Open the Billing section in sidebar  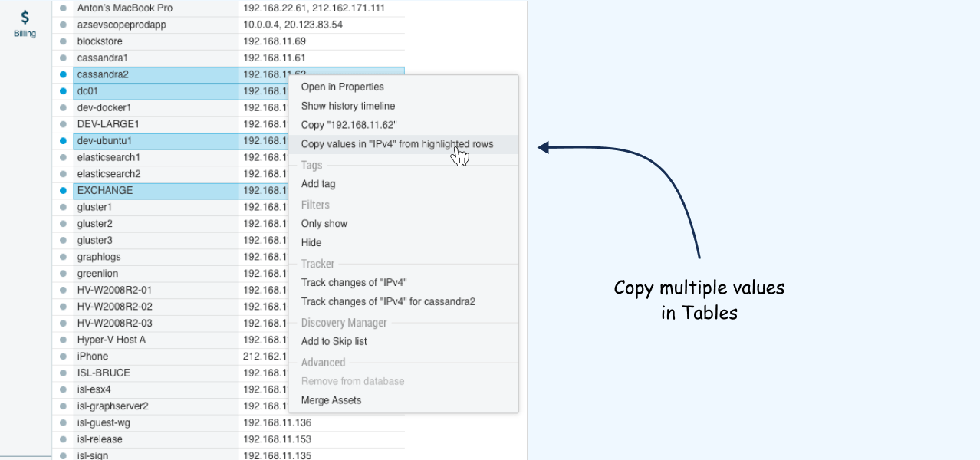(25, 24)
